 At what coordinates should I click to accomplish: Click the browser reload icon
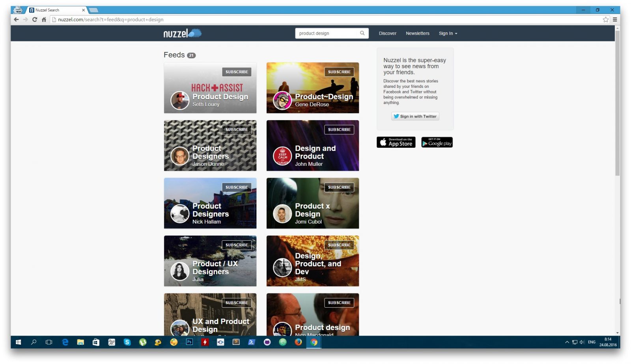[x=35, y=19]
